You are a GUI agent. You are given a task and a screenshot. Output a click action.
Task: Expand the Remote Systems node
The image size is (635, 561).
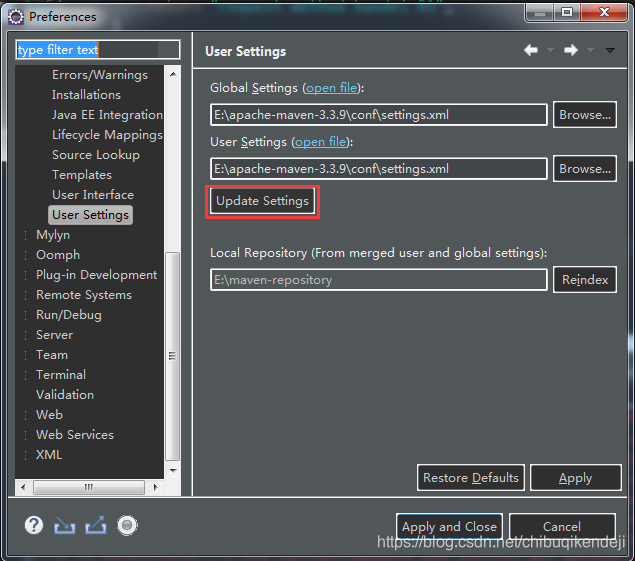coord(27,295)
